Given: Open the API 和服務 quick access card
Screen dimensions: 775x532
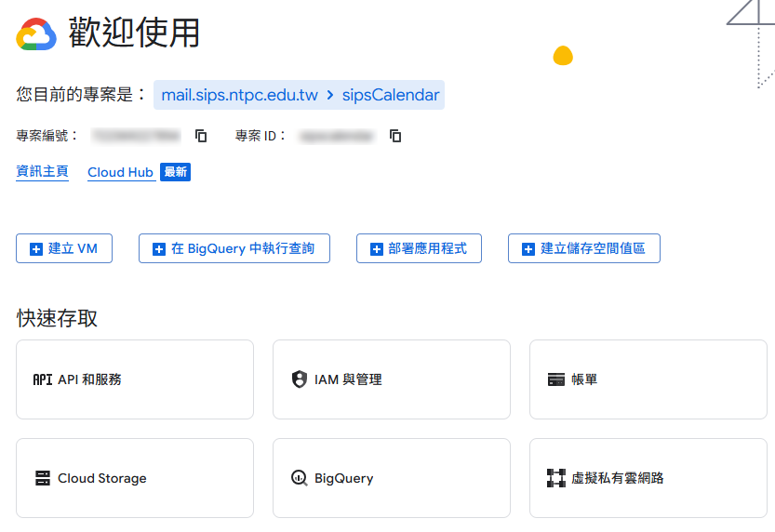Looking at the screenshot, I should (x=135, y=379).
